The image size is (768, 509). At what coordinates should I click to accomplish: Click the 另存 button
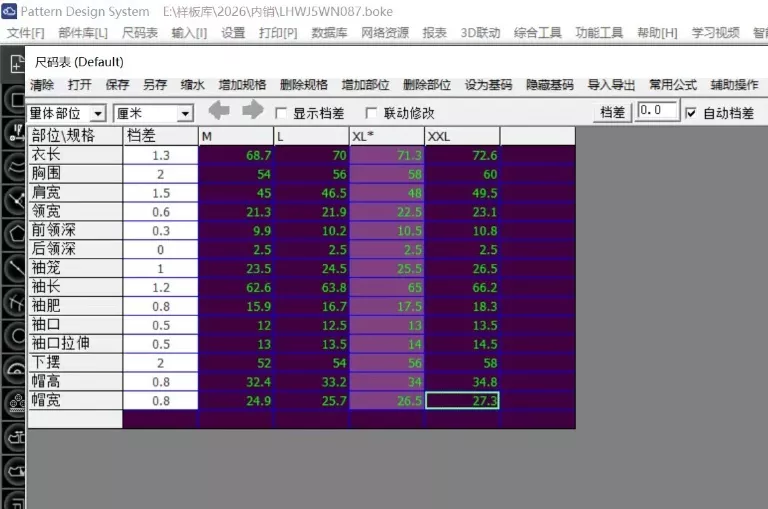tap(155, 85)
